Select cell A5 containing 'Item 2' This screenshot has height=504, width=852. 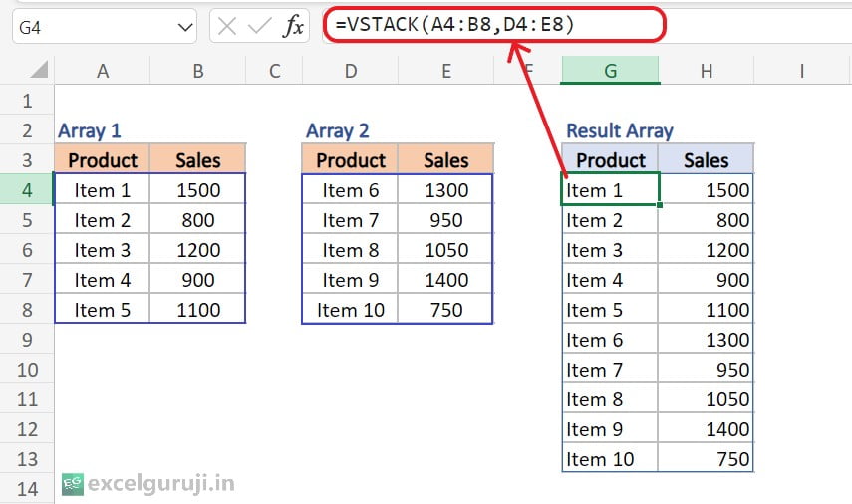[103, 220]
